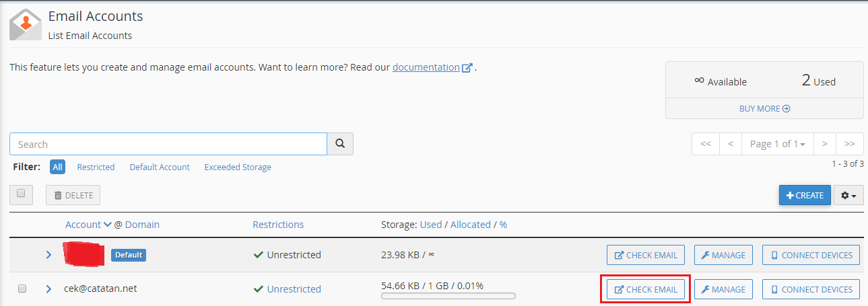Click the previous page arrow
This screenshot has width=868, height=306.
click(731, 144)
